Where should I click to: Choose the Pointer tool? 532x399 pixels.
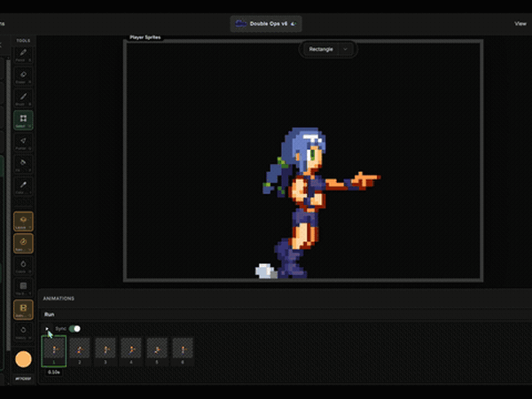pos(23,143)
